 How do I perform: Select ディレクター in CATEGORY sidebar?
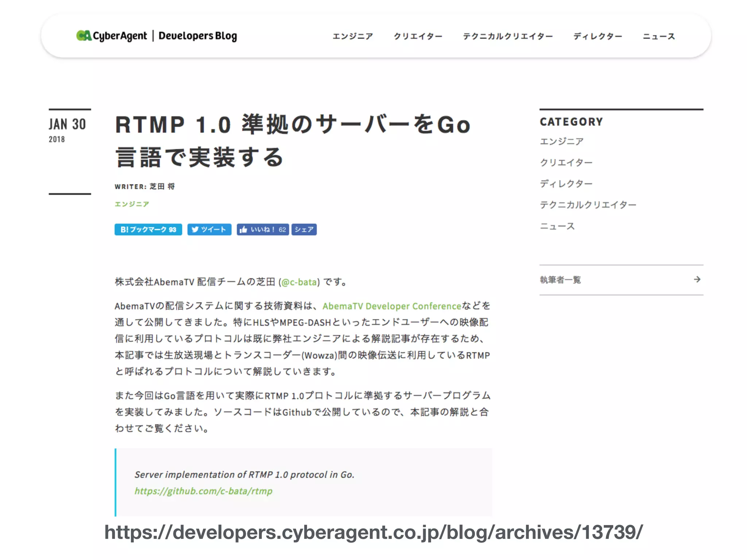coord(566,184)
